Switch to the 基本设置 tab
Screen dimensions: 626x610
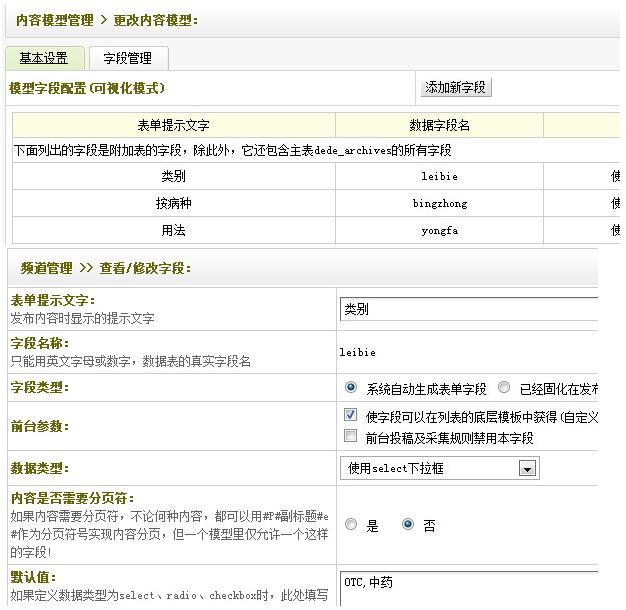click(x=44, y=58)
